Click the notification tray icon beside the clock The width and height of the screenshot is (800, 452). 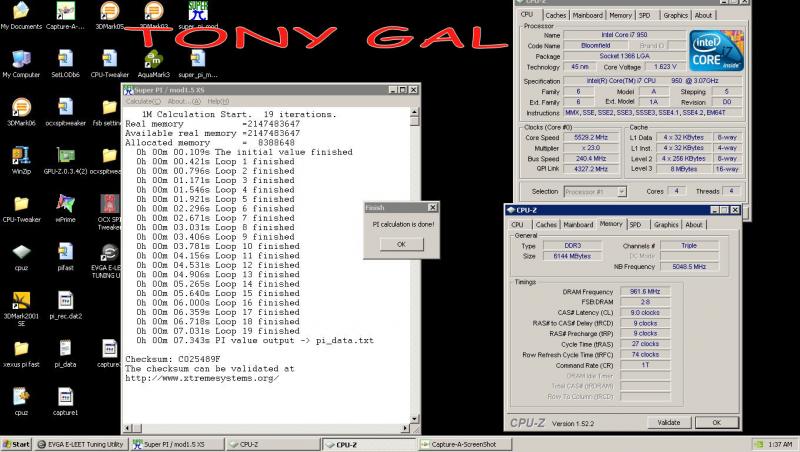click(x=759, y=444)
